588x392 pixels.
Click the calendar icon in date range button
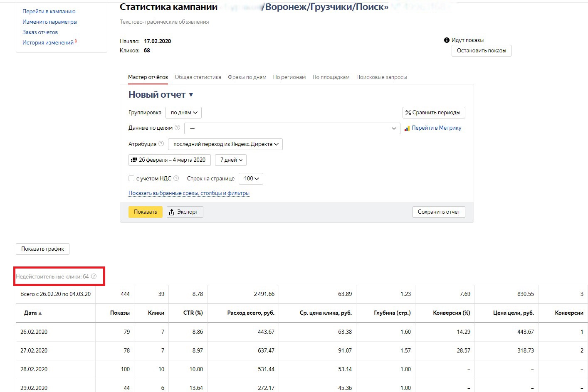point(134,160)
